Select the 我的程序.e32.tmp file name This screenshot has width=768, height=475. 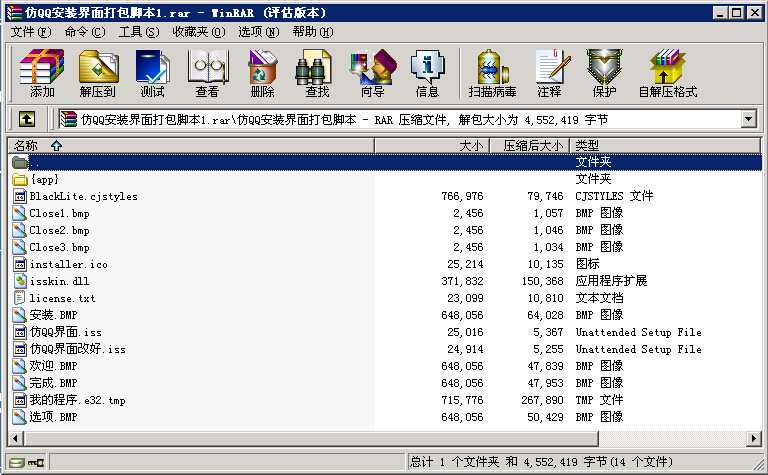tap(77, 400)
